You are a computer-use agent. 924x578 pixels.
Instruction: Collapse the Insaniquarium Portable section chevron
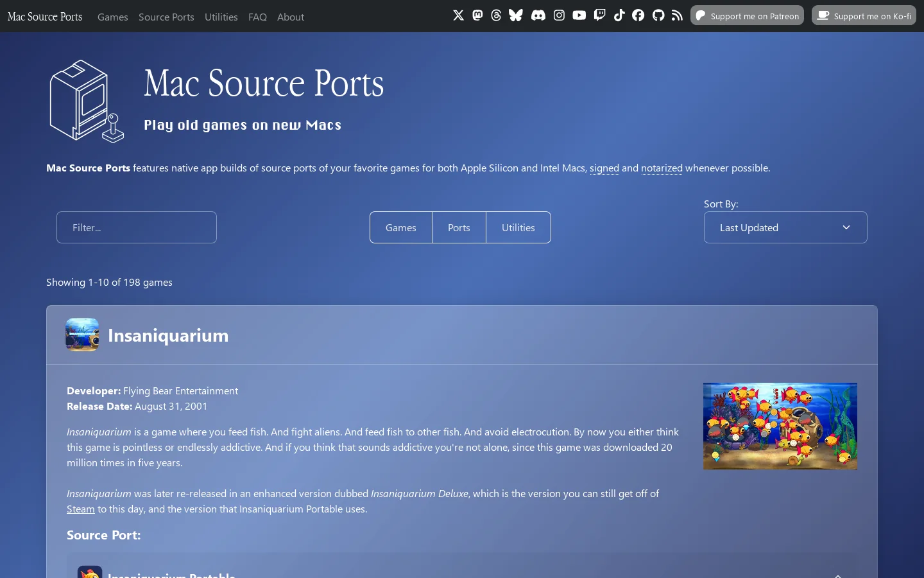click(837, 575)
